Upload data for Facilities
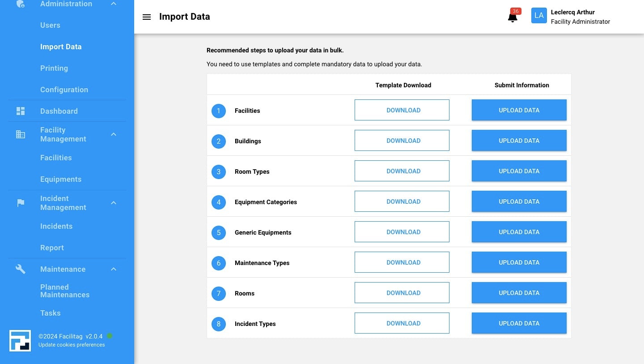The width and height of the screenshot is (644, 364). pos(519,110)
